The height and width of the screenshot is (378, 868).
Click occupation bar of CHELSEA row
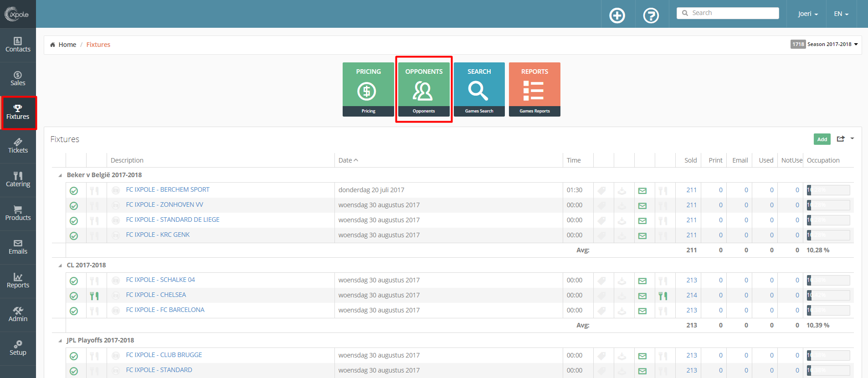point(828,295)
